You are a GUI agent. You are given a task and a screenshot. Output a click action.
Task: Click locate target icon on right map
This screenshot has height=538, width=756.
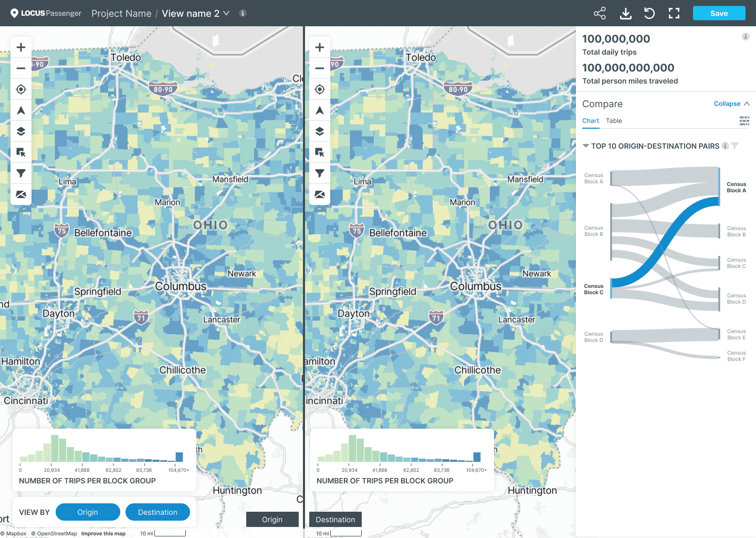tap(319, 89)
